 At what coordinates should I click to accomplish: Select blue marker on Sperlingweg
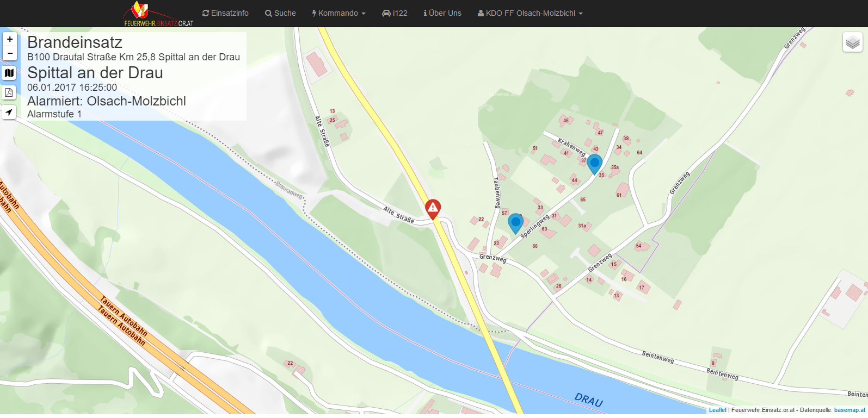pyautogui.click(x=515, y=222)
